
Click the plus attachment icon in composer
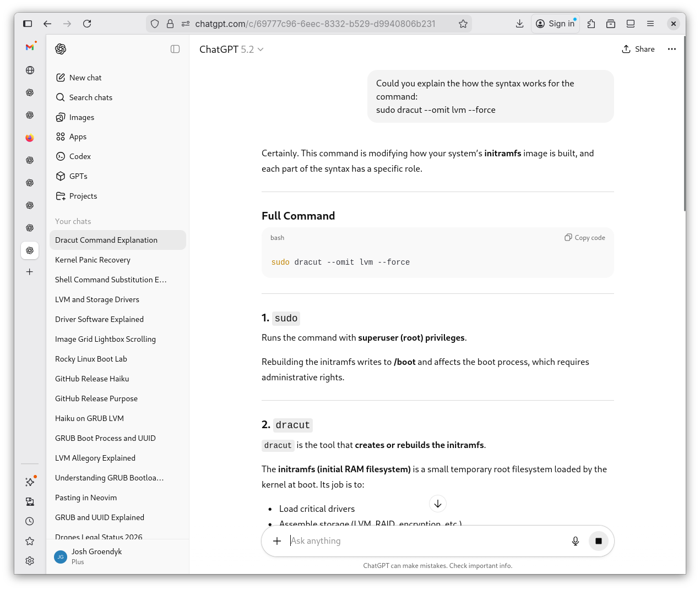pos(277,541)
